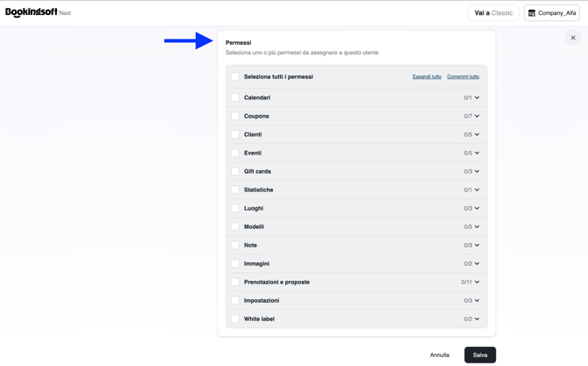Click the Comprimi tutto link
588x366 pixels.
pos(463,77)
